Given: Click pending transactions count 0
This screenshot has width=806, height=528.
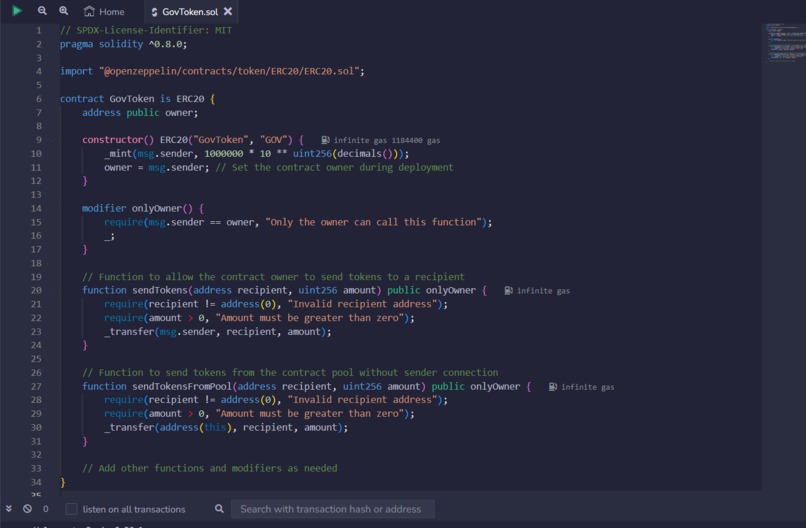Looking at the screenshot, I should 46,509.
